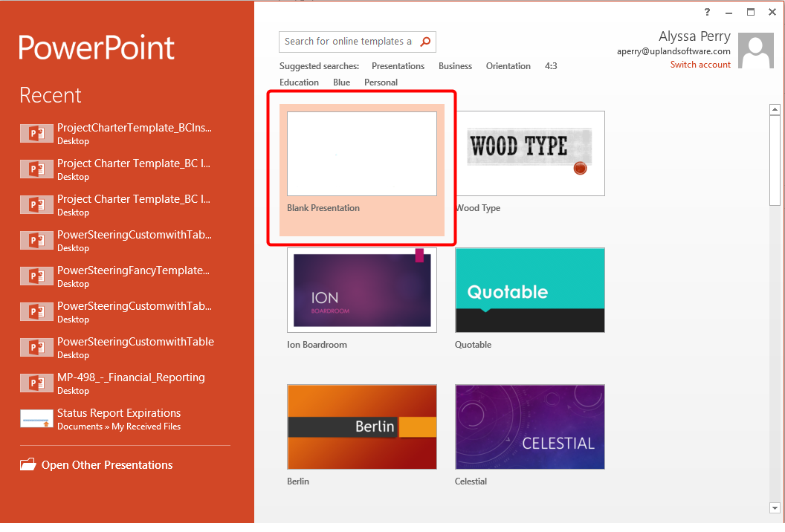
Task: Click the scrollbar up arrow
Action: pyautogui.click(x=775, y=110)
